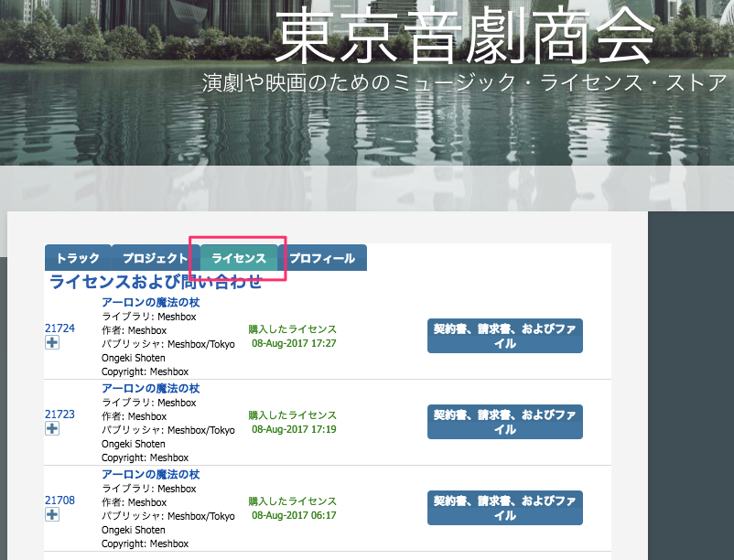Open アーロンの魔法の杖 title in license 21723
Screen dimensions: 734x560
[150, 389]
